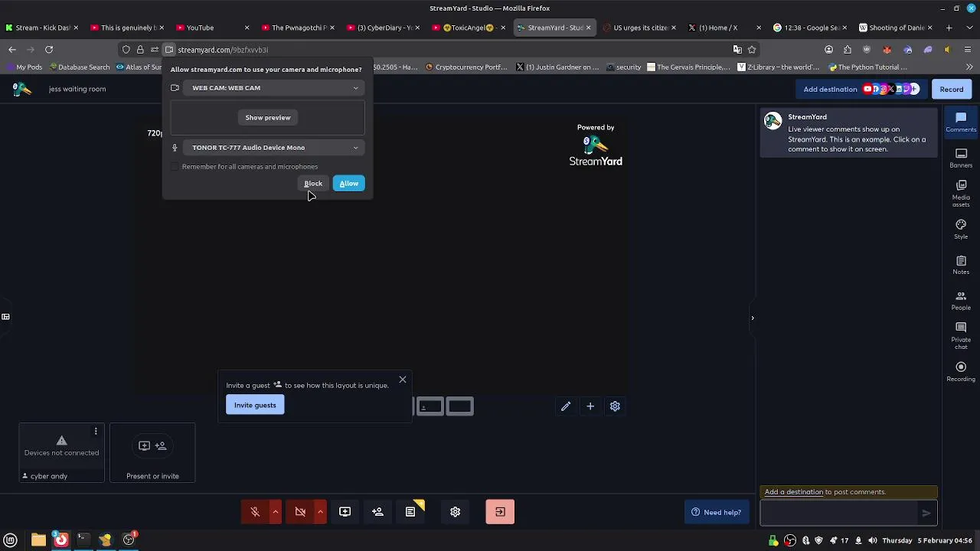Viewport: 980px width, 551px height.
Task: Click the Record button
Action: pos(952,89)
